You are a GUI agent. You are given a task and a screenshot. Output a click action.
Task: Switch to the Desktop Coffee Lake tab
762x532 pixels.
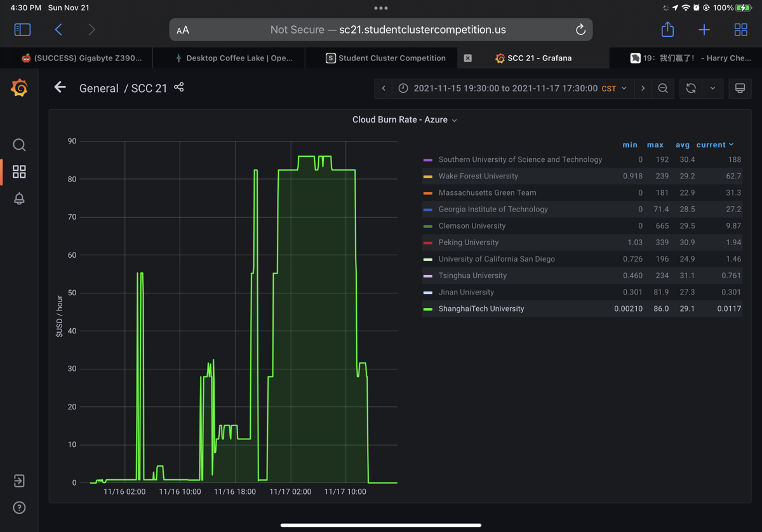pyautogui.click(x=229, y=58)
